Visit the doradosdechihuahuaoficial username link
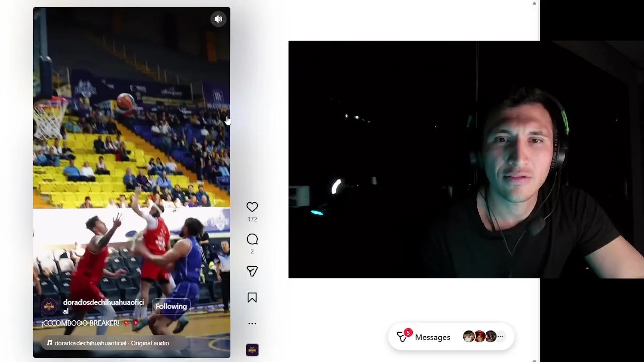The height and width of the screenshot is (362, 644). (x=103, y=307)
